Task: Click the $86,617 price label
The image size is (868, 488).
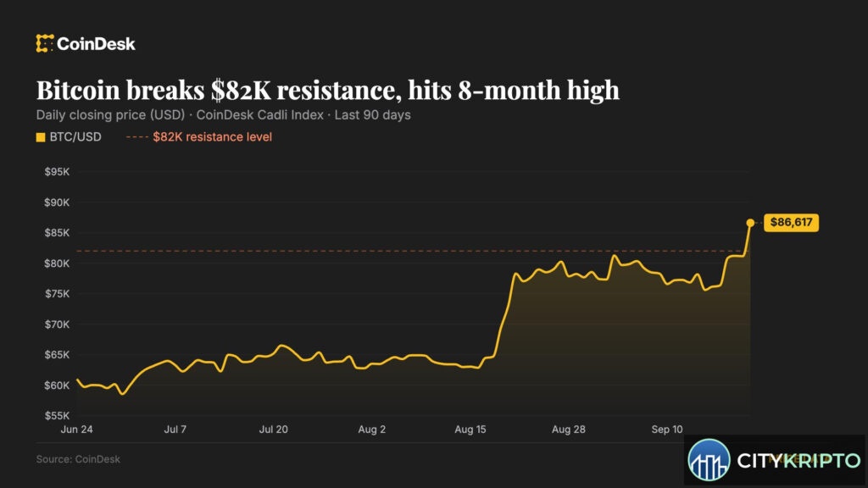Action: pos(791,223)
